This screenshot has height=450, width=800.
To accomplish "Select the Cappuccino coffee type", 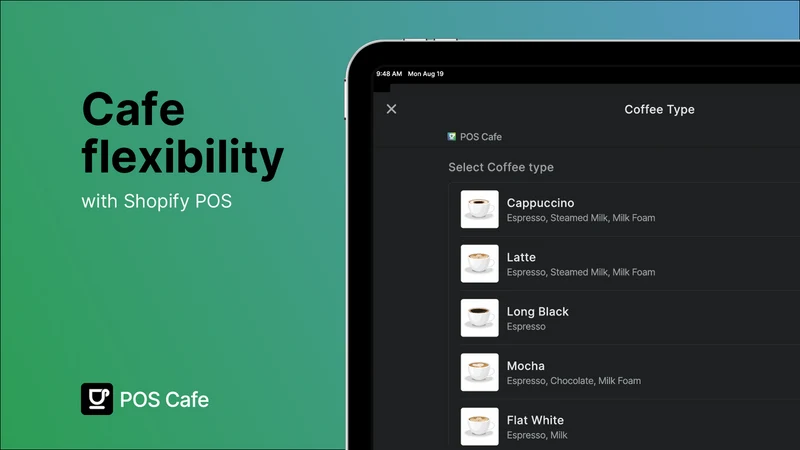I will tap(624, 210).
